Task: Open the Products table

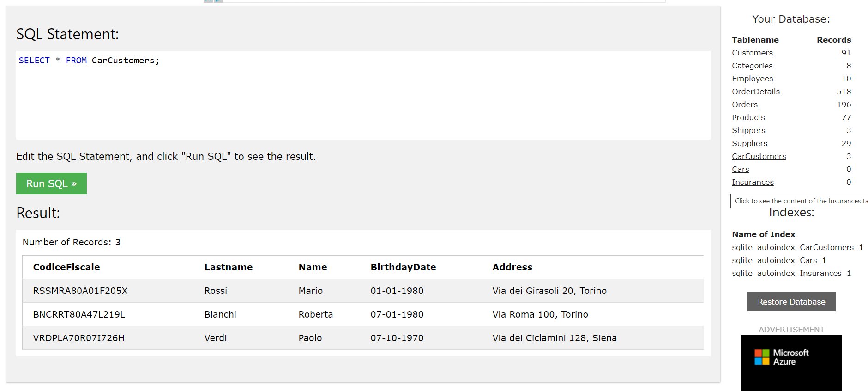Action: coord(748,117)
